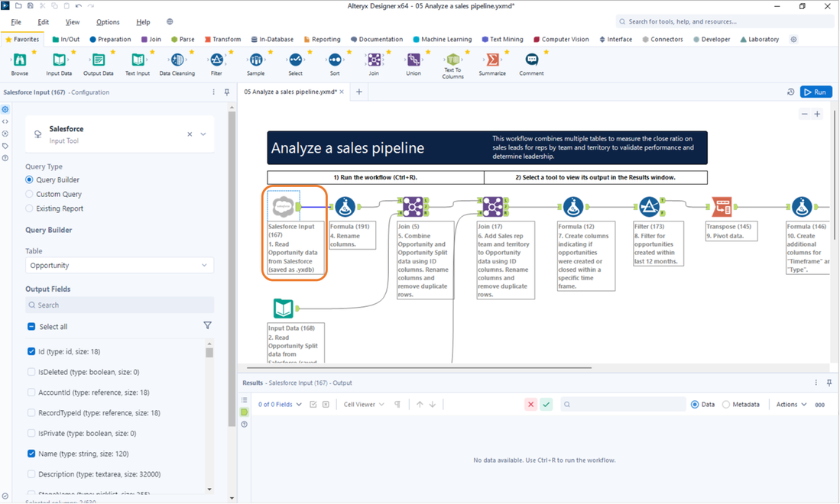
Task: Open the File menu
Action: [16, 22]
